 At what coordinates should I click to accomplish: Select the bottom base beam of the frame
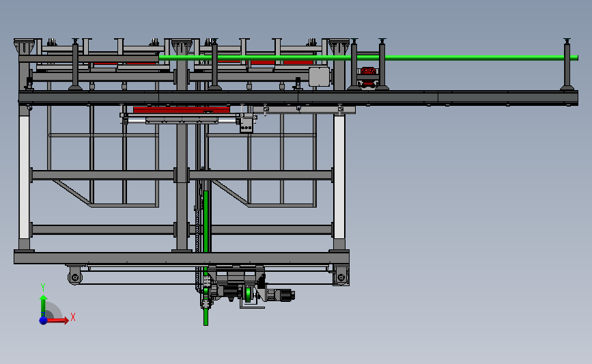tap(181, 258)
